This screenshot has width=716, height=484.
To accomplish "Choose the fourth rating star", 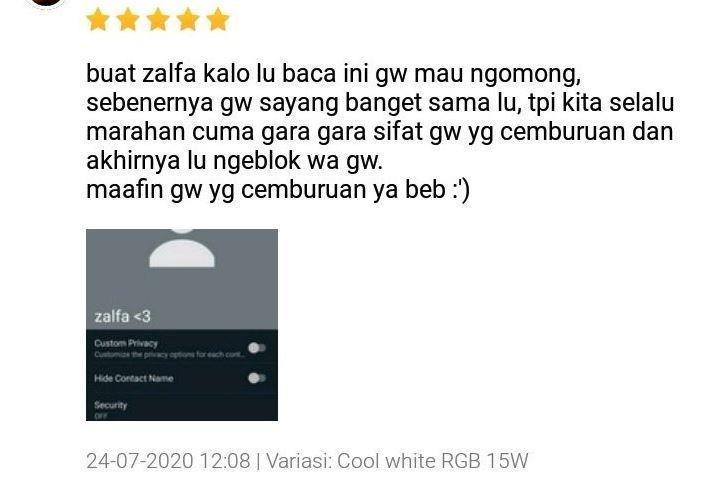I will (188, 20).
